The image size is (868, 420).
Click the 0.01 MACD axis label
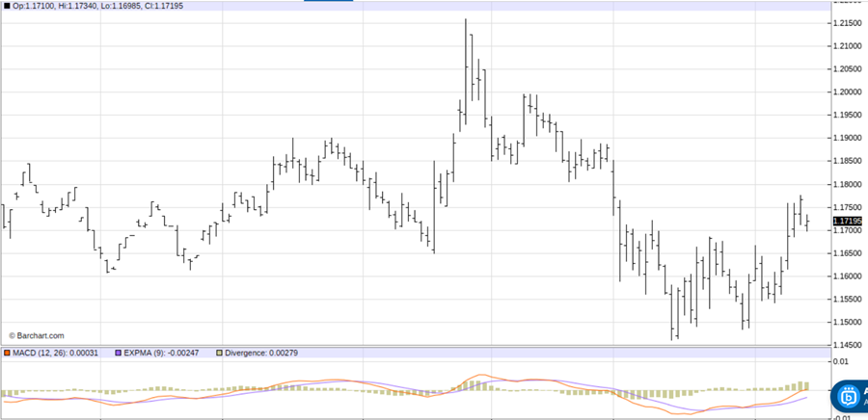pos(841,361)
